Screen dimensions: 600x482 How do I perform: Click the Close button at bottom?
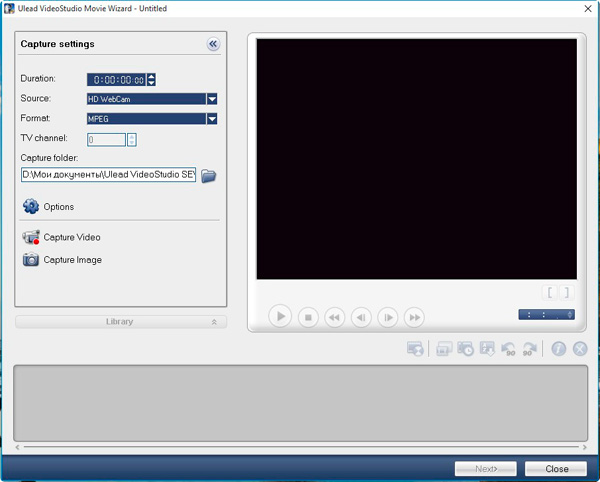point(556,468)
